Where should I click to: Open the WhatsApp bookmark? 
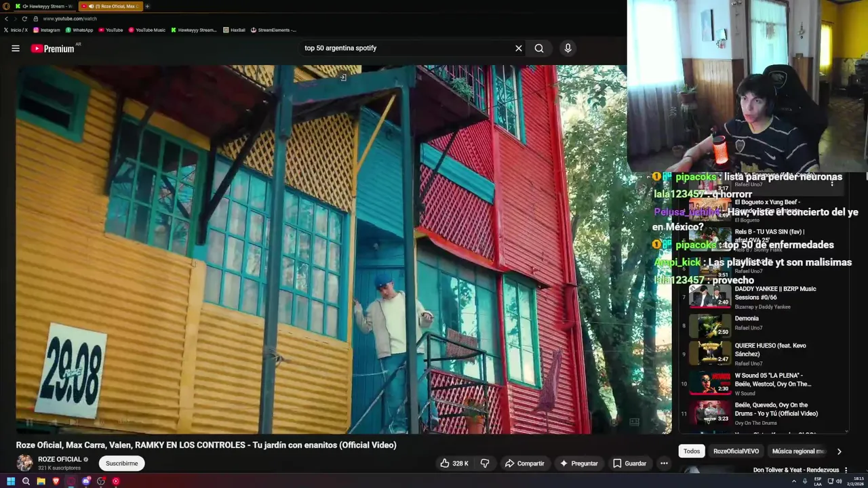coord(79,30)
